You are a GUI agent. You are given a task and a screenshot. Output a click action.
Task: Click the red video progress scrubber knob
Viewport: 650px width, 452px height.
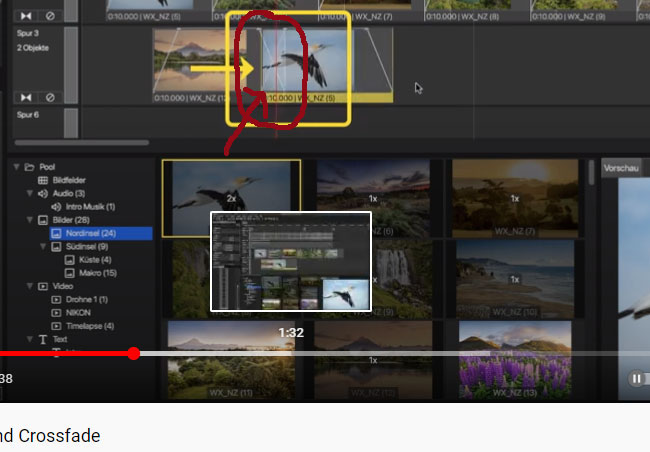134,353
